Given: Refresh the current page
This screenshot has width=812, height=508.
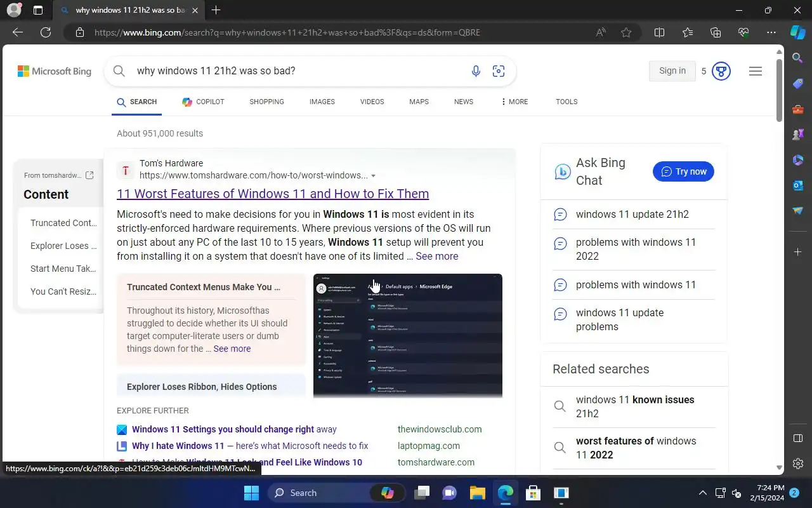Looking at the screenshot, I should pyautogui.click(x=46, y=32).
